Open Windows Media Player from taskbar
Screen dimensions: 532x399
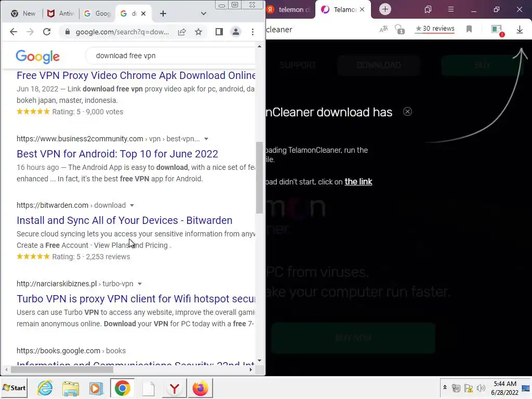point(96,388)
